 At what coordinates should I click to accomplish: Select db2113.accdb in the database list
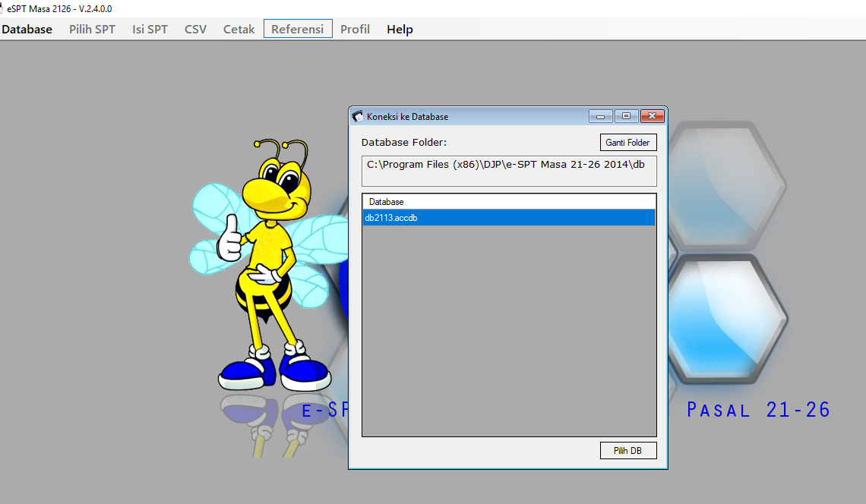509,218
